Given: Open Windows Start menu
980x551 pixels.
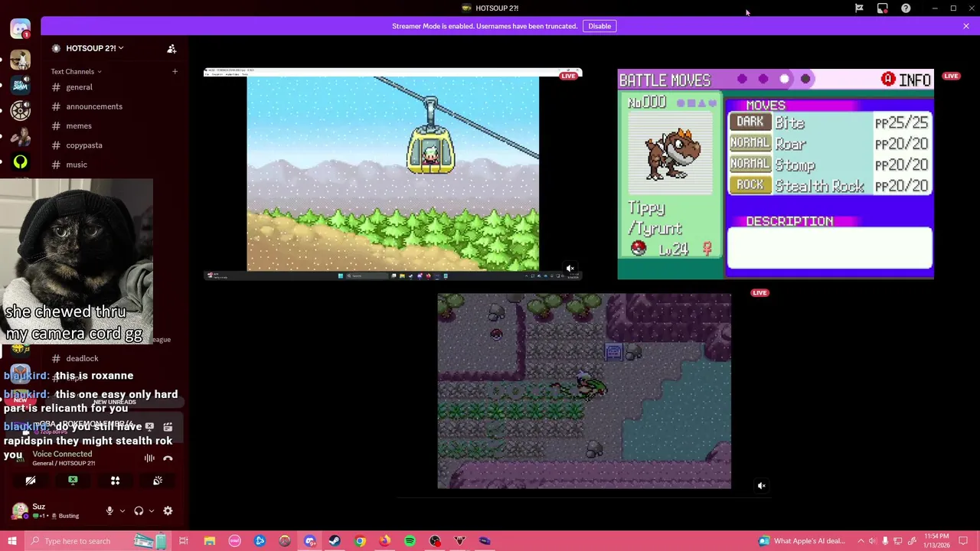Looking at the screenshot, I should point(11,541).
